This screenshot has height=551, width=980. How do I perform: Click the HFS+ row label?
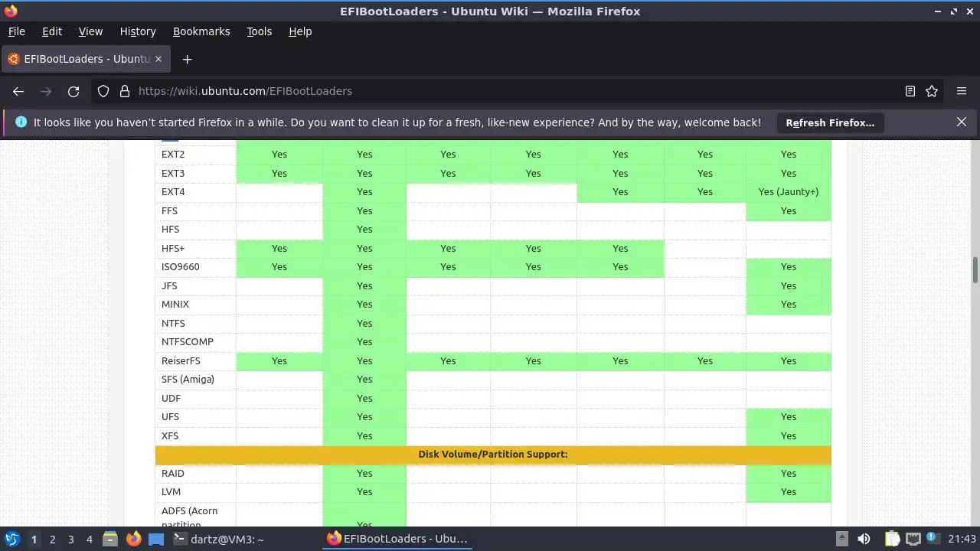point(173,249)
